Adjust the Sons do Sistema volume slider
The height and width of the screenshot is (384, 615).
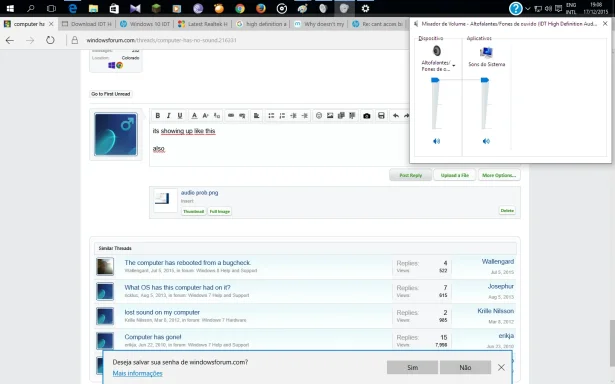coord(485,80)
